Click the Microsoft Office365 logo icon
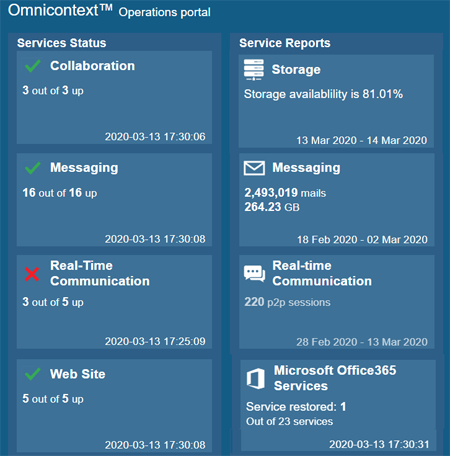This screenshot has width=450, height=456. [256, 379]
